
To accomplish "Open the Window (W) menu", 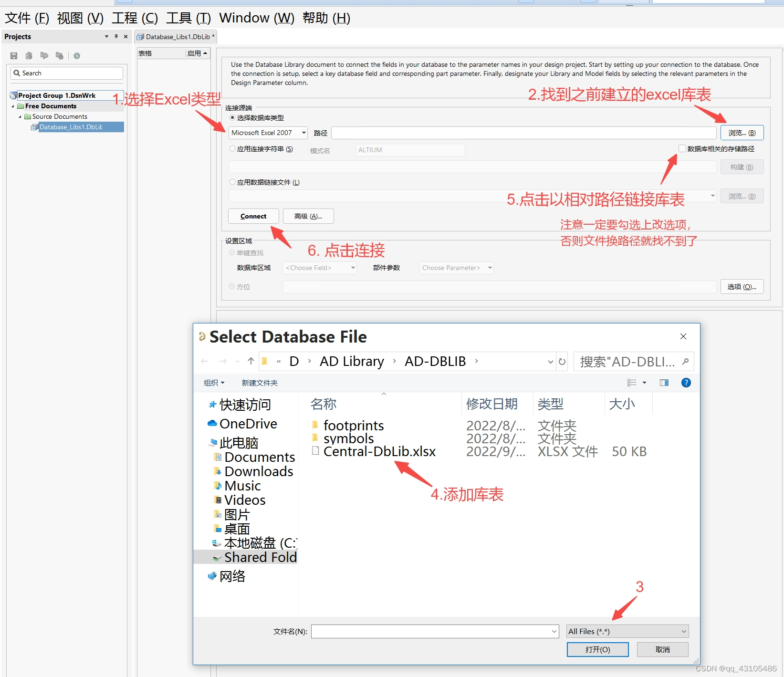I will click(257, 18).
